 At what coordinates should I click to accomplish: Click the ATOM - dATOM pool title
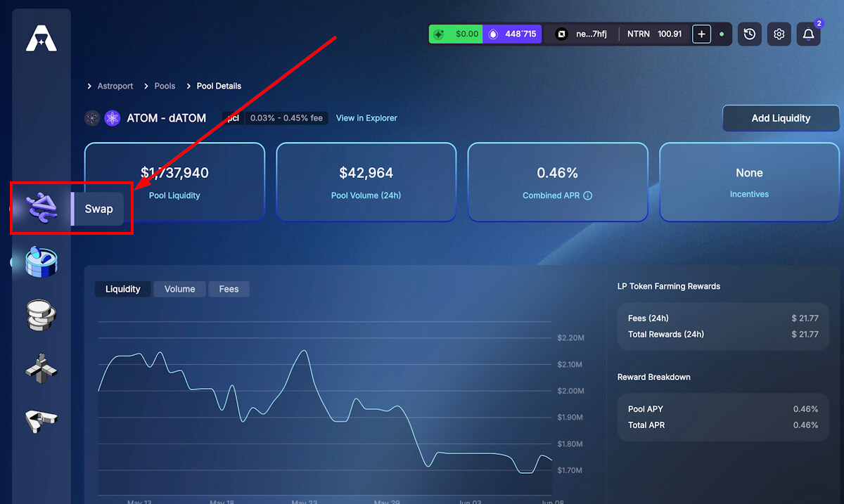click(166, 118)
